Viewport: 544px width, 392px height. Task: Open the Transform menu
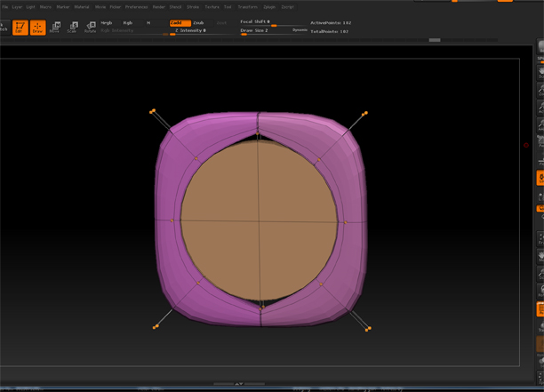248,7
